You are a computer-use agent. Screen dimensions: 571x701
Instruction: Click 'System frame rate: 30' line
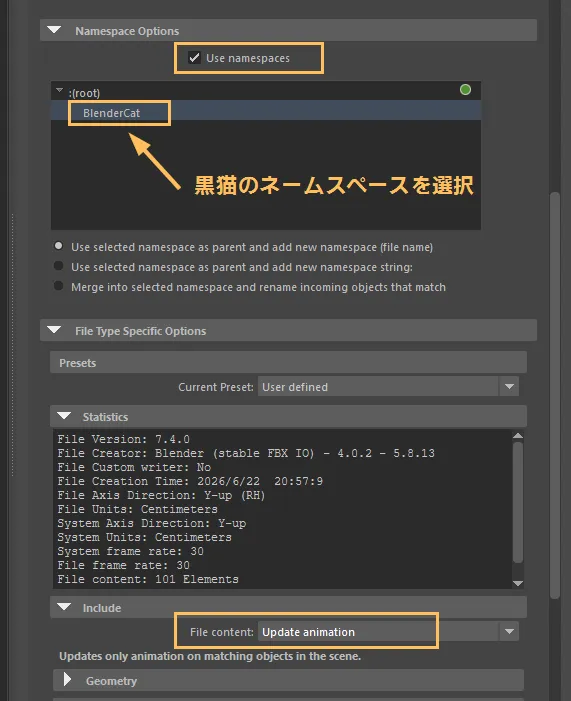pos(131,551)
